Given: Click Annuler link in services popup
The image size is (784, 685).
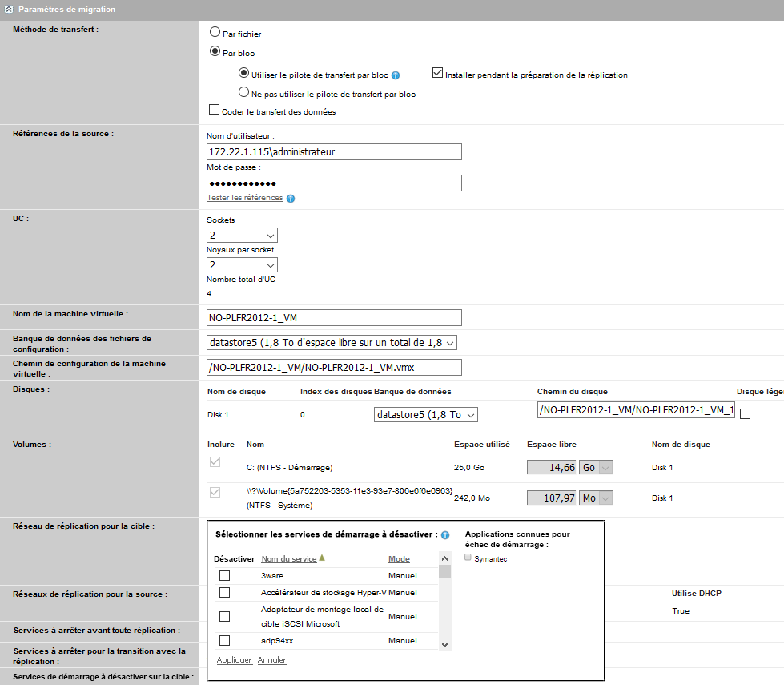Looking at the screenshot, I should click(x=271, y=660).
